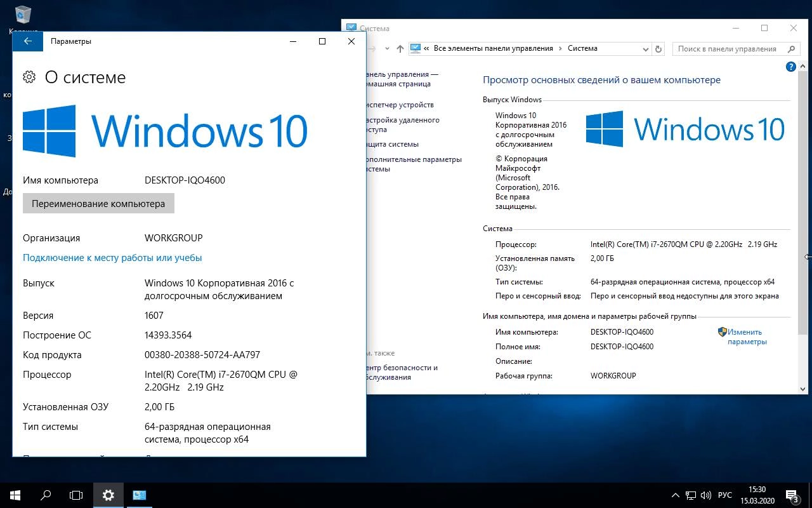Click control panel icon in address bar

(416, 48)
